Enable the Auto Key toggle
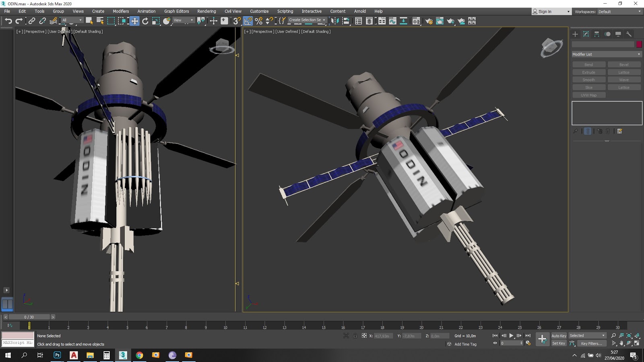Viewport: 644px width, 362px height. point(559,335)
